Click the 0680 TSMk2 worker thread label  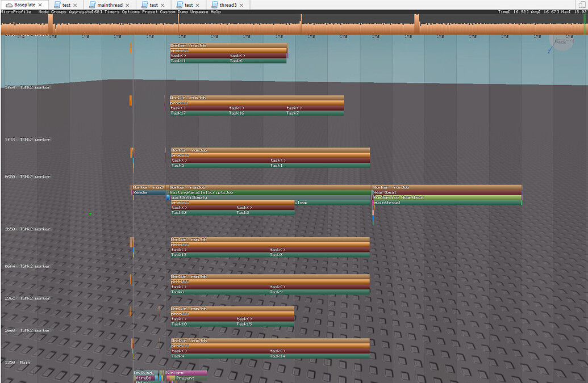click(27, 176)
